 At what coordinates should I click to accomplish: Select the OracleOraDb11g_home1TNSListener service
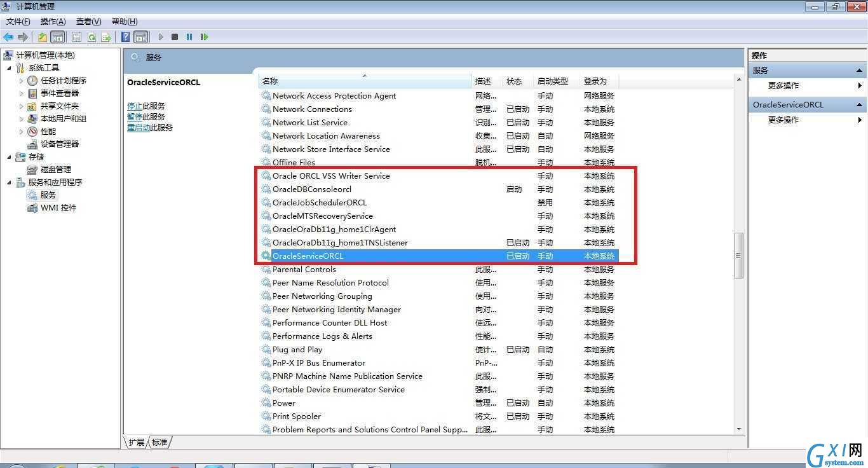click(438, 242)
